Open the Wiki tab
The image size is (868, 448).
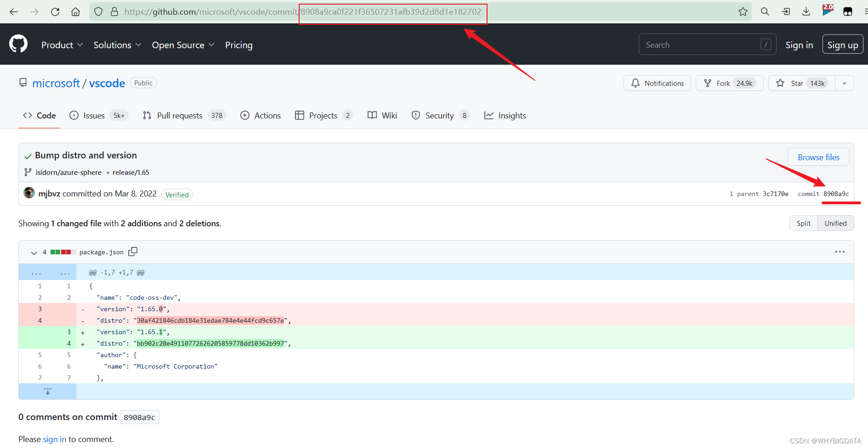point(382,116)
